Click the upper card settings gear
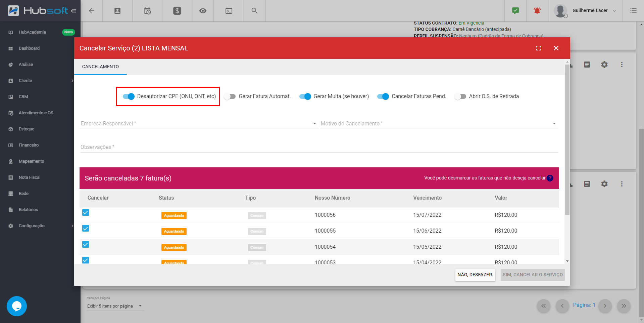This screenshot has width=644, height=323. (x=604, y=65)
